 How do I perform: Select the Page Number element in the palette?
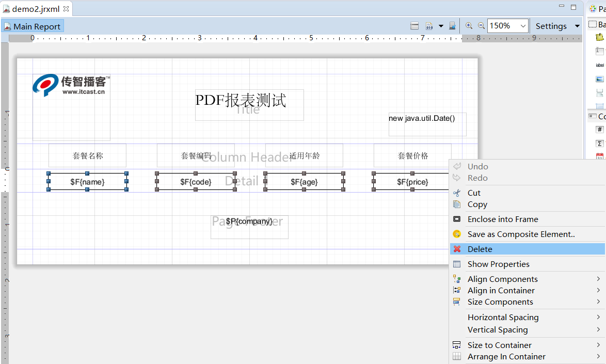pos(599,130)
